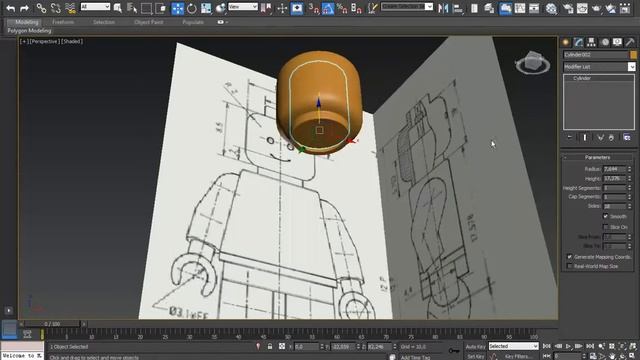Click the Render Production teapot icon
Image resolution: width=640 pixels, height=360 pixels.
(596, 8)
